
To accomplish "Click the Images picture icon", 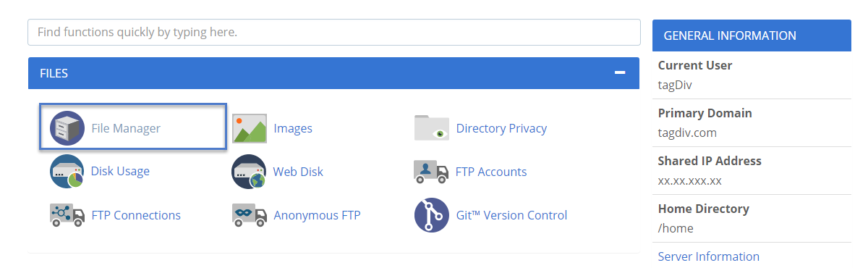I will pyautogui.click(x=250, y=128).
